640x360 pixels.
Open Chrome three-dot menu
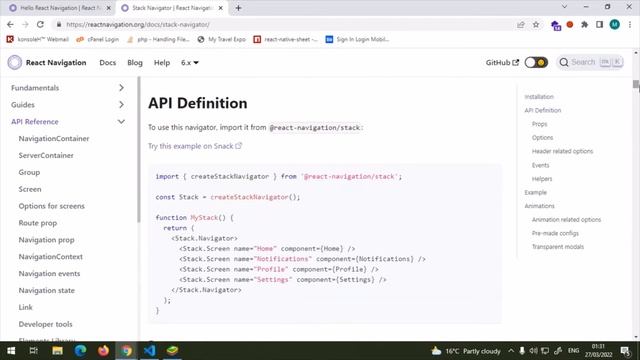click(630, 25)
